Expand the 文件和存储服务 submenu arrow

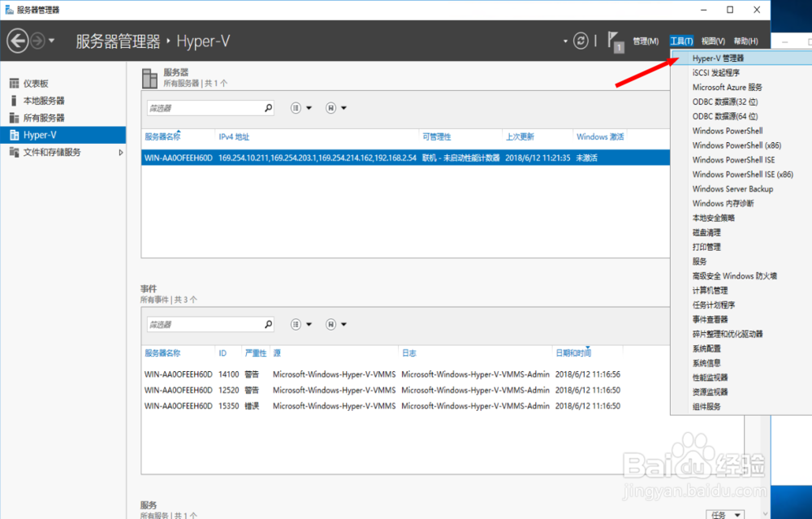(x=121, y=152)
